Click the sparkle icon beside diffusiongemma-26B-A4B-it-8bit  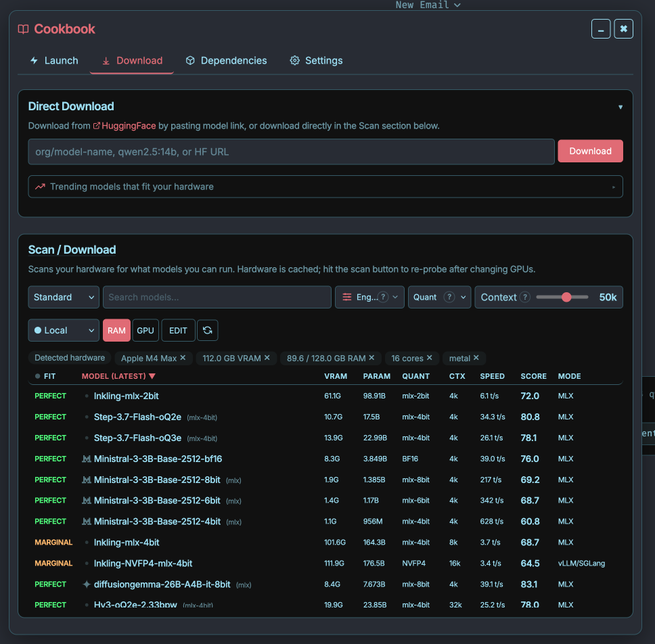tap(87, 584)
